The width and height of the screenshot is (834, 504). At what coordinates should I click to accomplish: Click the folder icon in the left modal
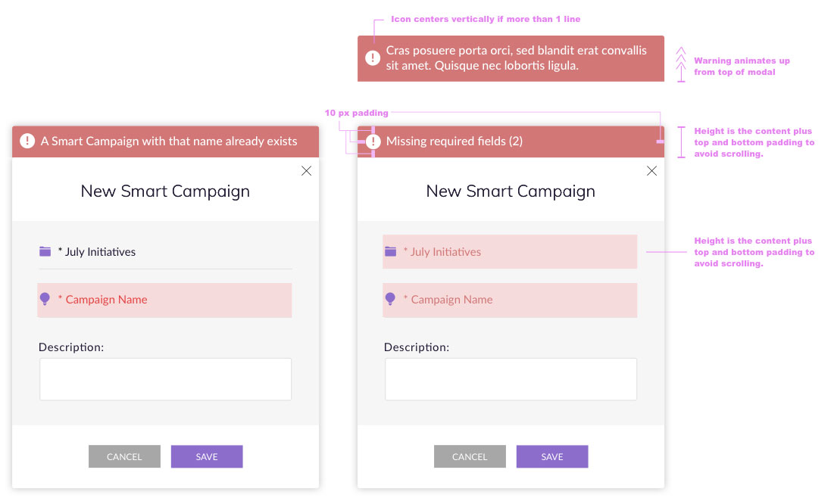click(x=45, y=251)
